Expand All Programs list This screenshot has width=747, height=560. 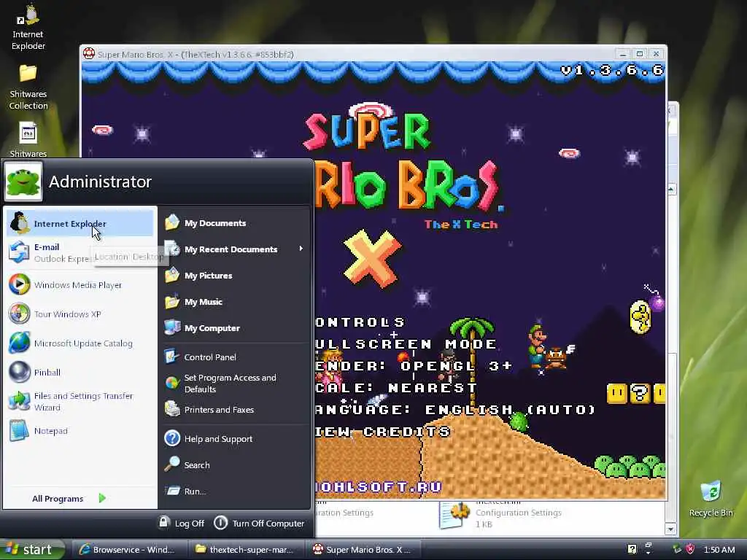(x=69, y=499)
